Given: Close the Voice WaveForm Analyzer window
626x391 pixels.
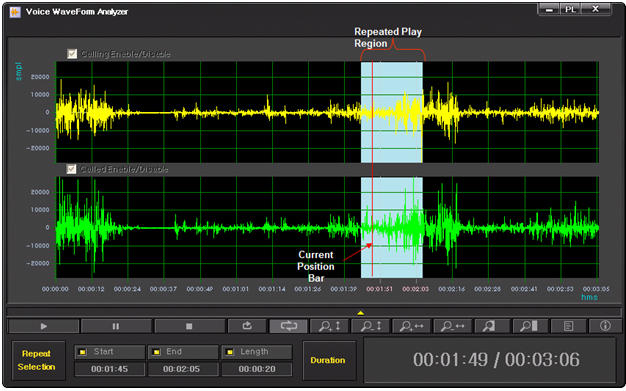Looking at the screenshot, I should click(596, 9).
